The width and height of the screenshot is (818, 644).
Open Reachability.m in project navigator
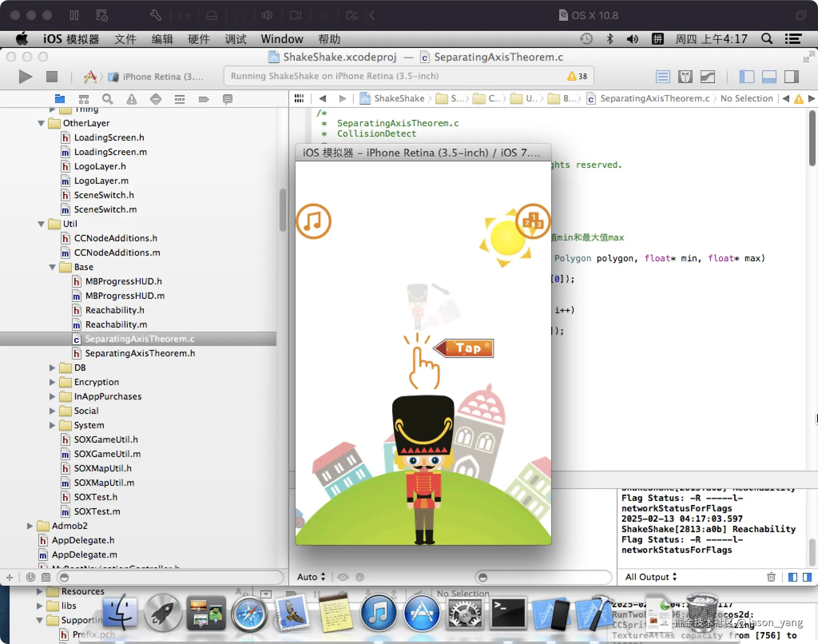pyautogui.click(x=116, y=324)
